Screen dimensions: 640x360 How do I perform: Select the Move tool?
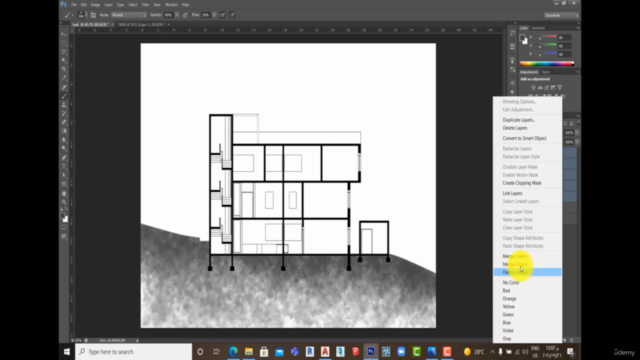64,34
